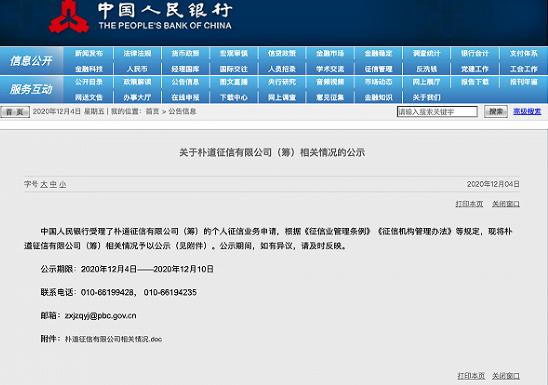
Task: Click 关闭窗口 link below the attachment
Action: 506,376
